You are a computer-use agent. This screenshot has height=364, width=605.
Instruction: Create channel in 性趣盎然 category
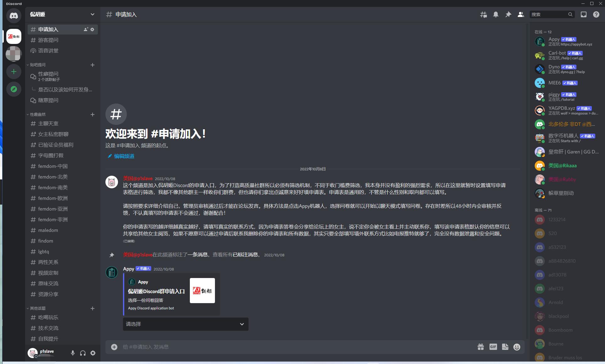93,115
